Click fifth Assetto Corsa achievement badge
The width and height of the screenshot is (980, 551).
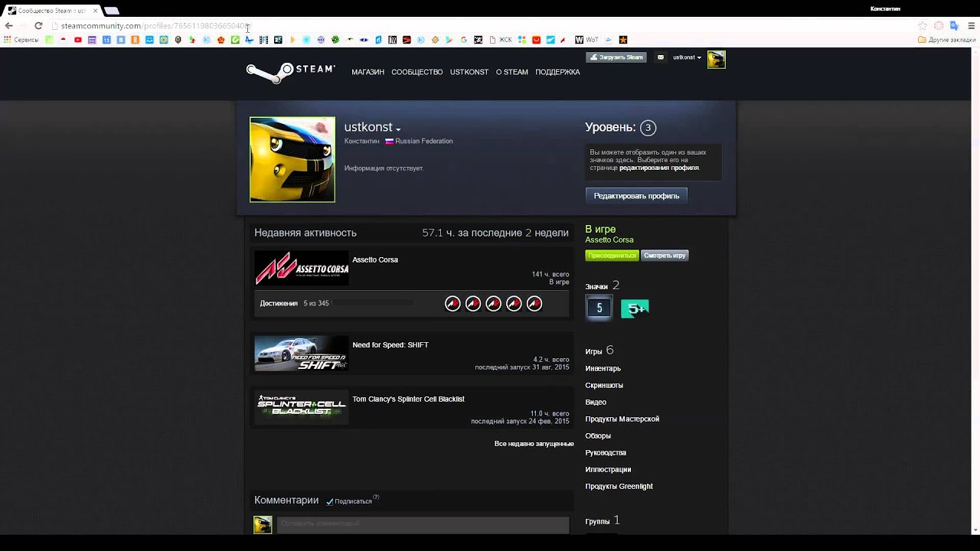pos(534,304)
